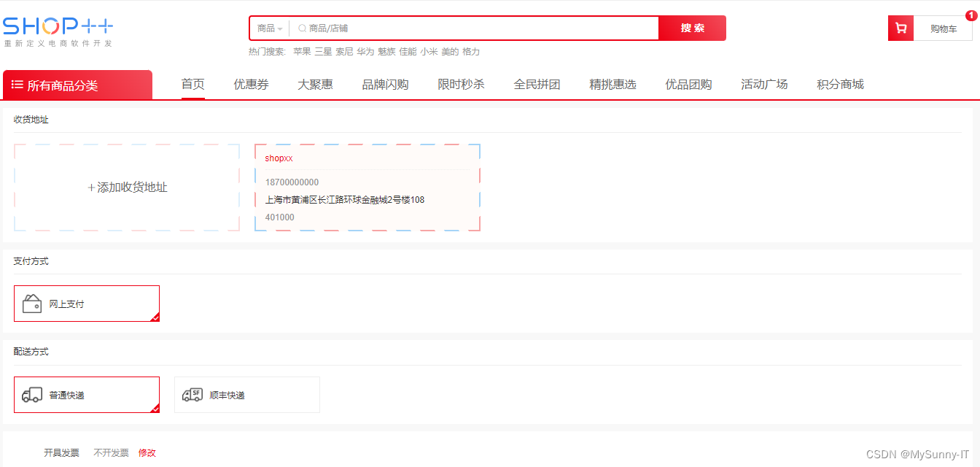
Task: Click the search magnifier icon
Action: coord(302,28)
